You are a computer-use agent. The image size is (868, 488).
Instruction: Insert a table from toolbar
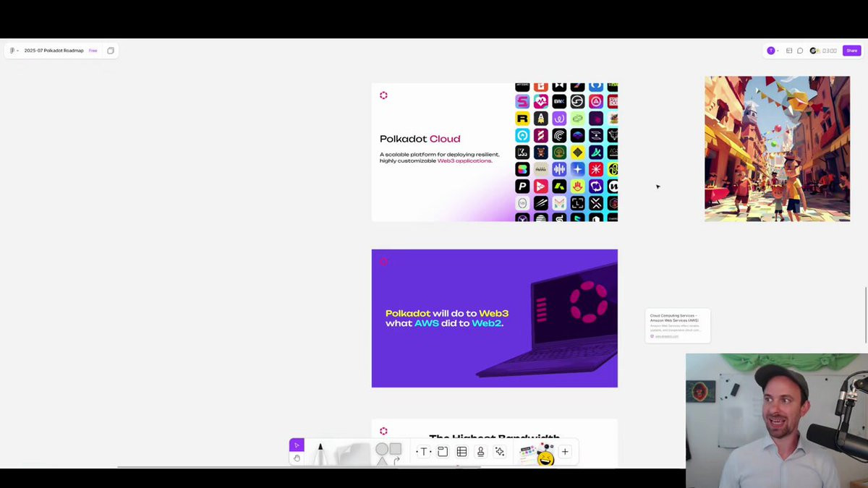pyautogui.click(x=461, y=452)
